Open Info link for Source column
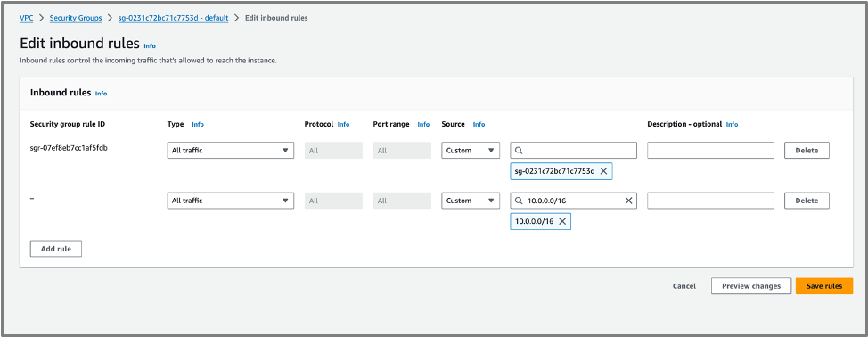 (479, 125)
